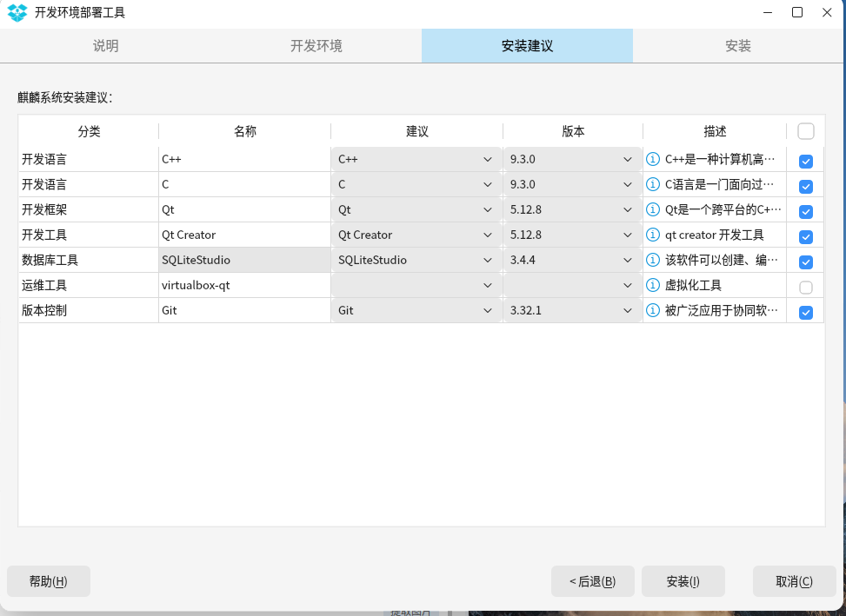Click the 名称 column header

pyautogui.click(x=245, y=131)
